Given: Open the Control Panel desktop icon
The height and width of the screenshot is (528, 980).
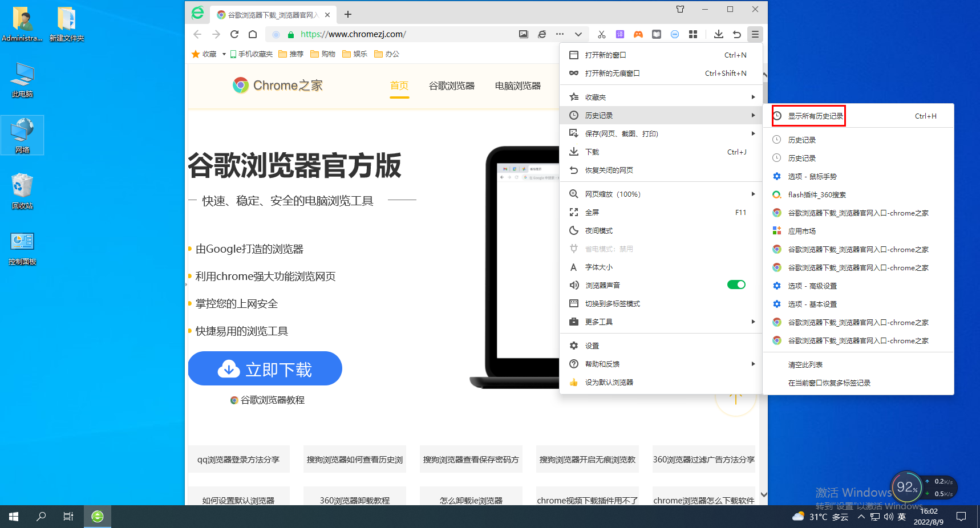Looking at the screenshot, I should (x=22, y=249).
